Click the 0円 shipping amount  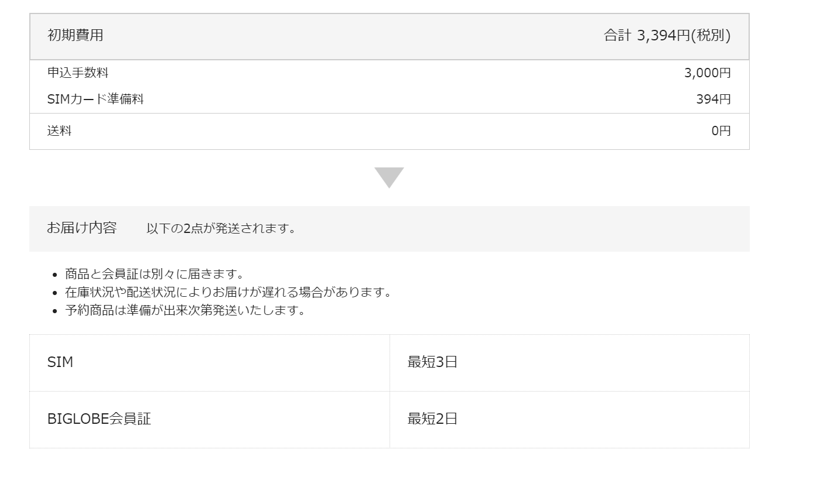coord(721,131)
